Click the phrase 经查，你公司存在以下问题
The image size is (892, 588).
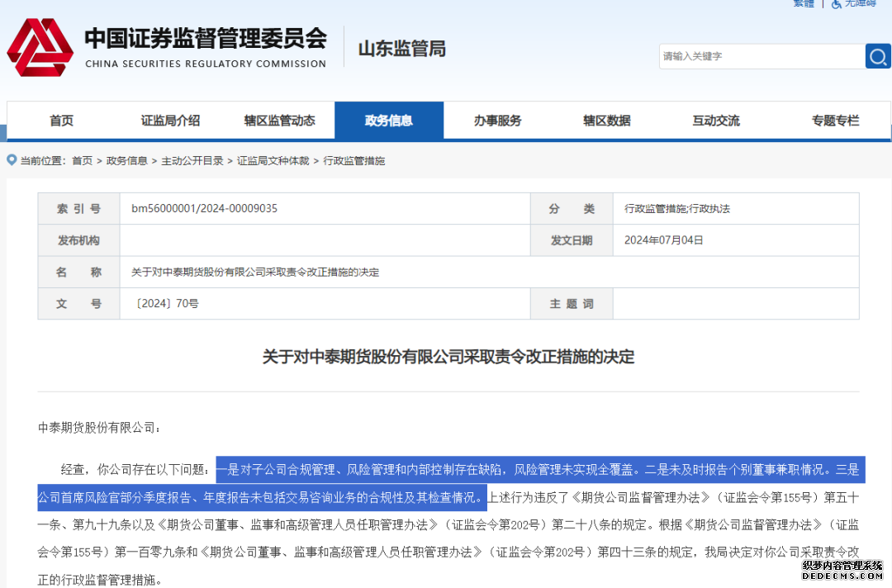tap(135, 470)
